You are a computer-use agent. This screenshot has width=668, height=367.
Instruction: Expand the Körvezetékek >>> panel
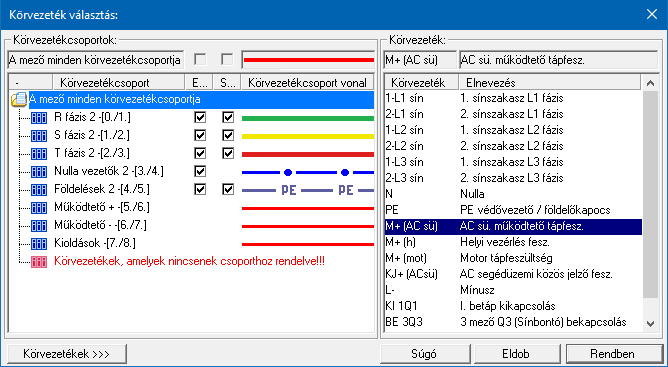pos(67,354)
